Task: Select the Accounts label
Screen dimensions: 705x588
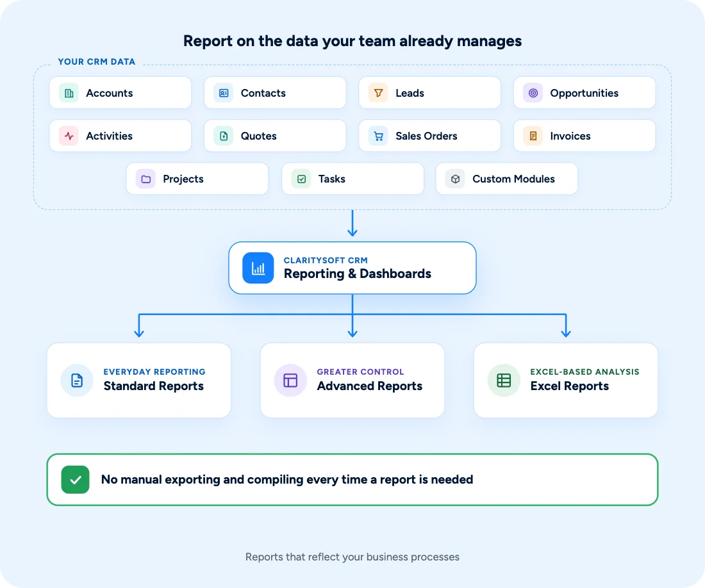Action: [109, 93]
